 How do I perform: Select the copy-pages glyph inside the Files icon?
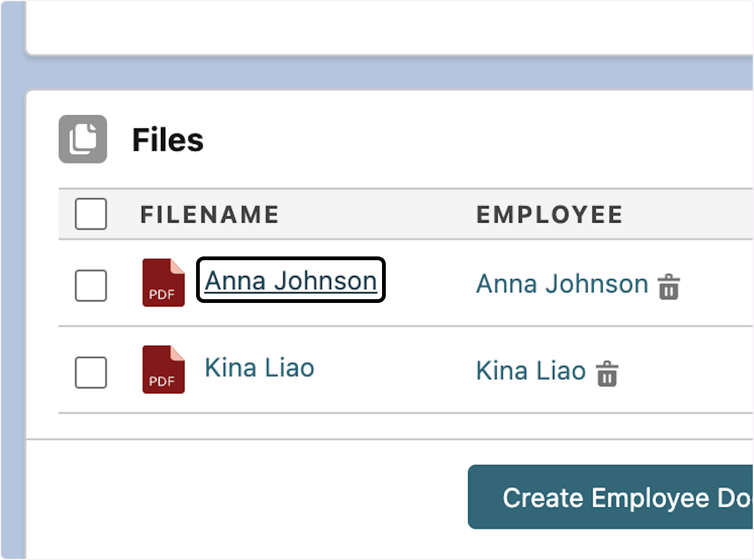coord(82,139)
